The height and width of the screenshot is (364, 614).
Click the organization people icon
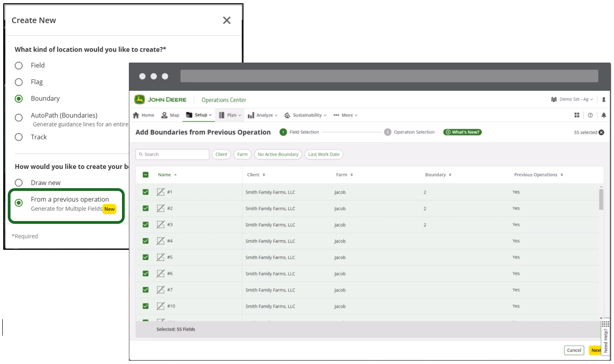point(554,99)
